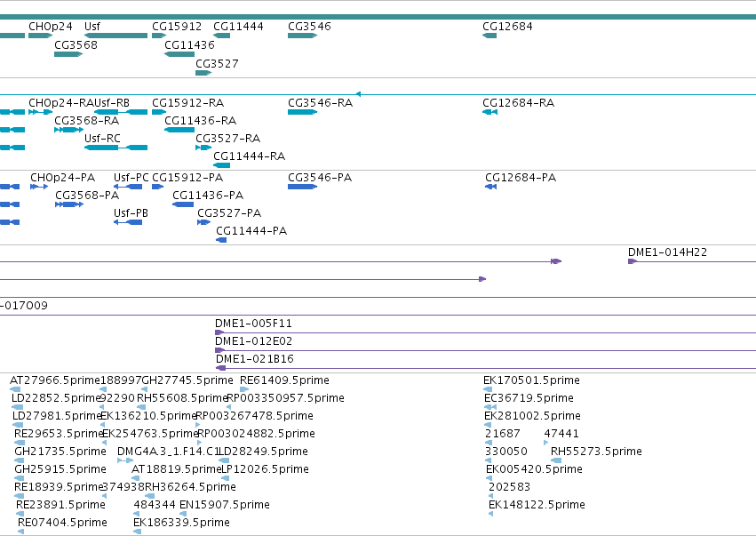Viewport: 756px width, 536px height.
Task: Click the EN15907.5prime EST label
Action: point(225,505)
